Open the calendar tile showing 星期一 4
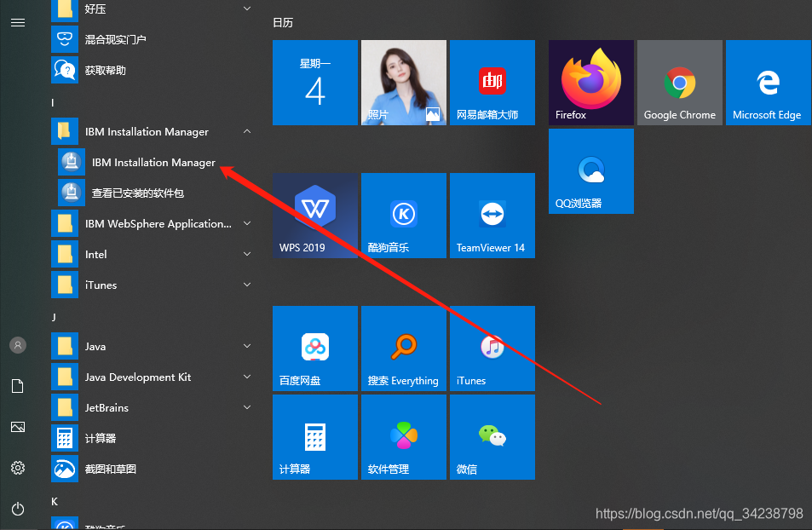 pyautogui.click(x=315, y=83)
